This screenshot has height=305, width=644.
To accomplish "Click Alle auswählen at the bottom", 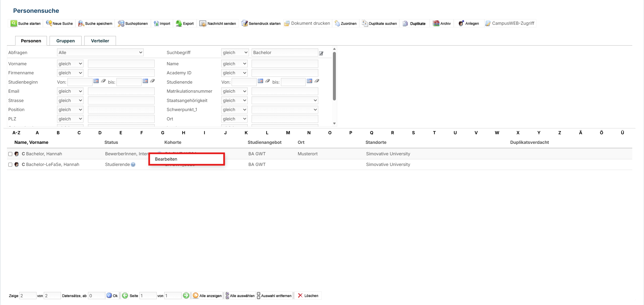I will 240,296.
